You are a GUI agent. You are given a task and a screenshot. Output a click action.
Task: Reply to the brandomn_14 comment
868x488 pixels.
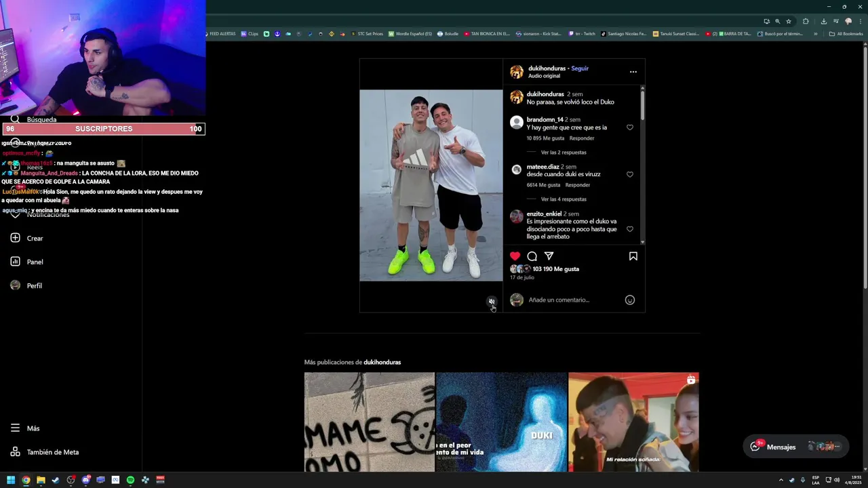[582, 138]
